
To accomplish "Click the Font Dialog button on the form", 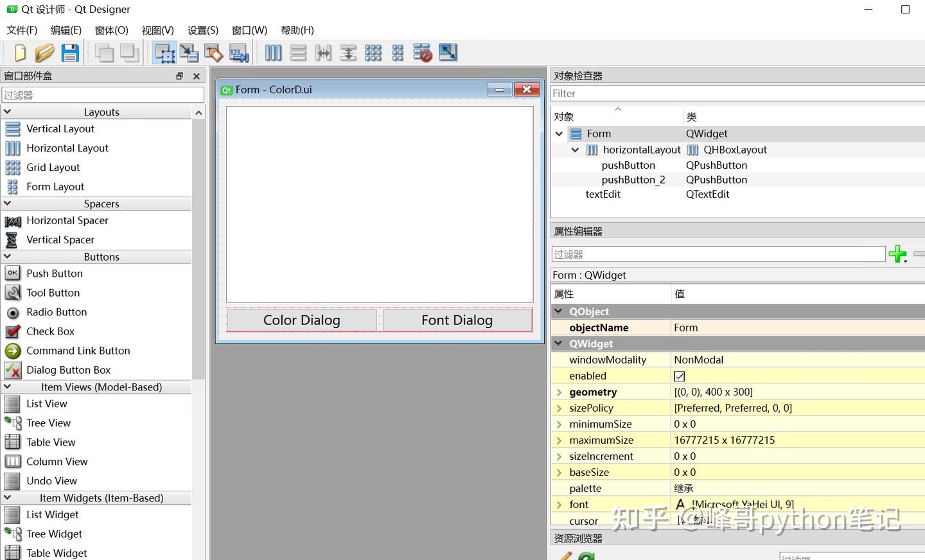I will tap(457, 320).
